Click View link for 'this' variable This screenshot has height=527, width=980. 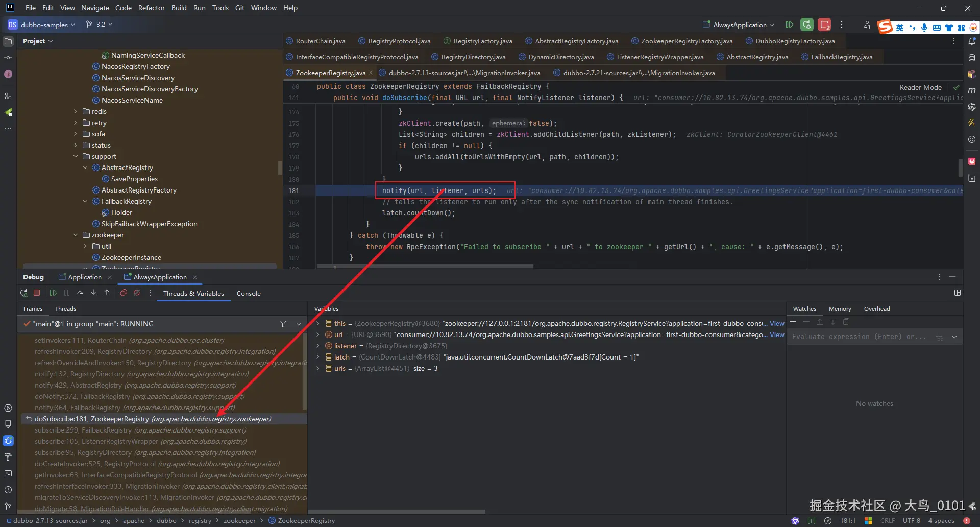click(x=777, y=323)
